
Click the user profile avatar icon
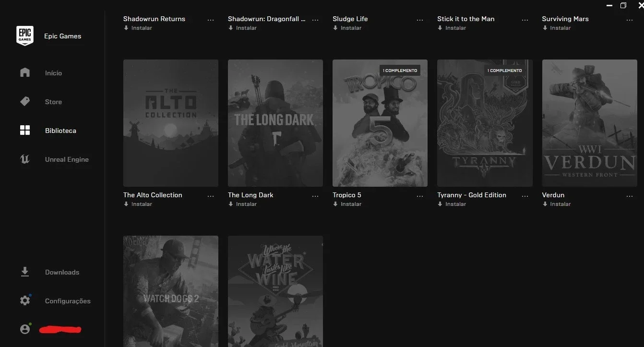pyautogui.click(x=25, y=329)
